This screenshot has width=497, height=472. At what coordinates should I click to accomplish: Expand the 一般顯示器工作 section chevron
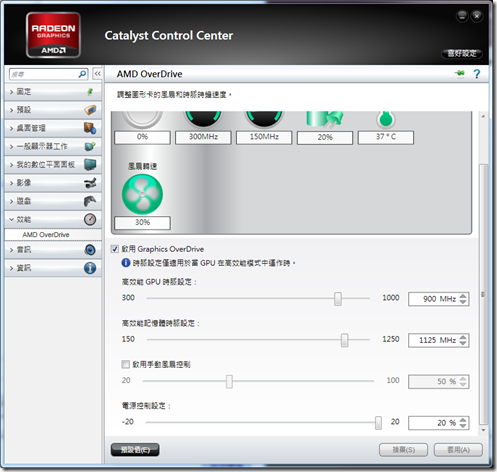click(11, 146)
